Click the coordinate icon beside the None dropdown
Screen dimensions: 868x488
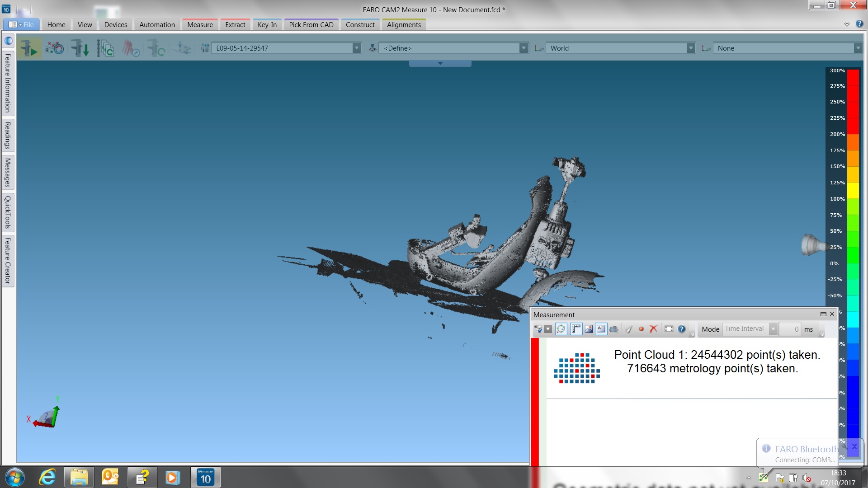(x=706, y=48)
